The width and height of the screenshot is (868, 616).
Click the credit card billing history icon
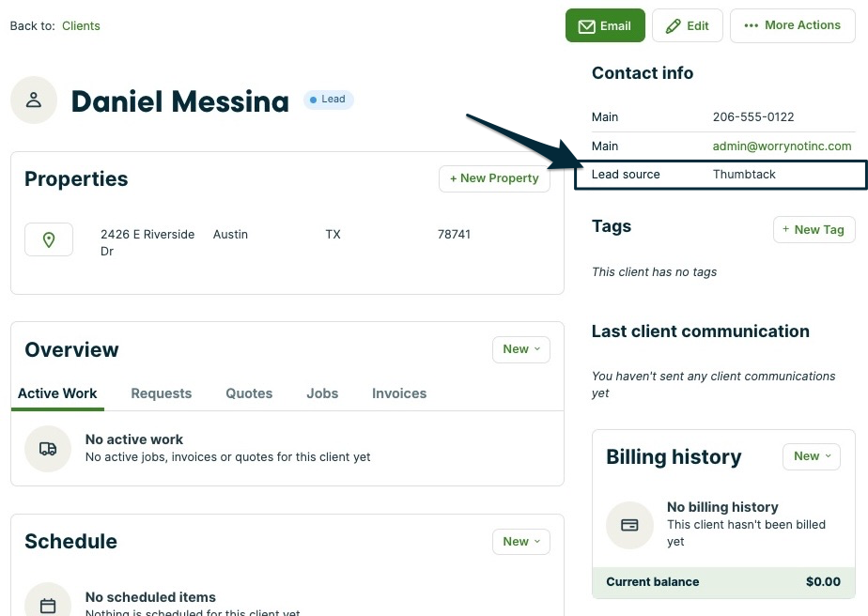(629, 525)
